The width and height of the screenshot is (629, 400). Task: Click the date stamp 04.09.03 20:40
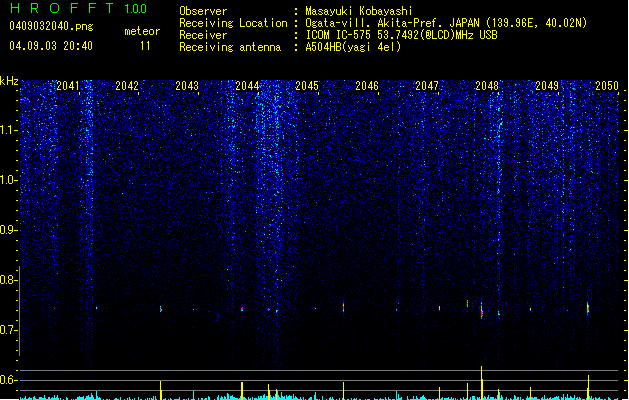pyautogui.click(x=51, y=46)
